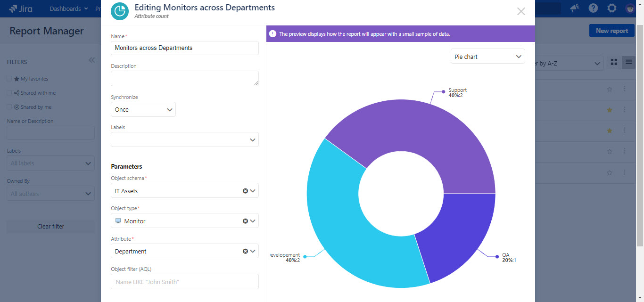The image size is (644, 302).
Task: Open the Labels dropdown in the editor
Action: click(184, 139)
